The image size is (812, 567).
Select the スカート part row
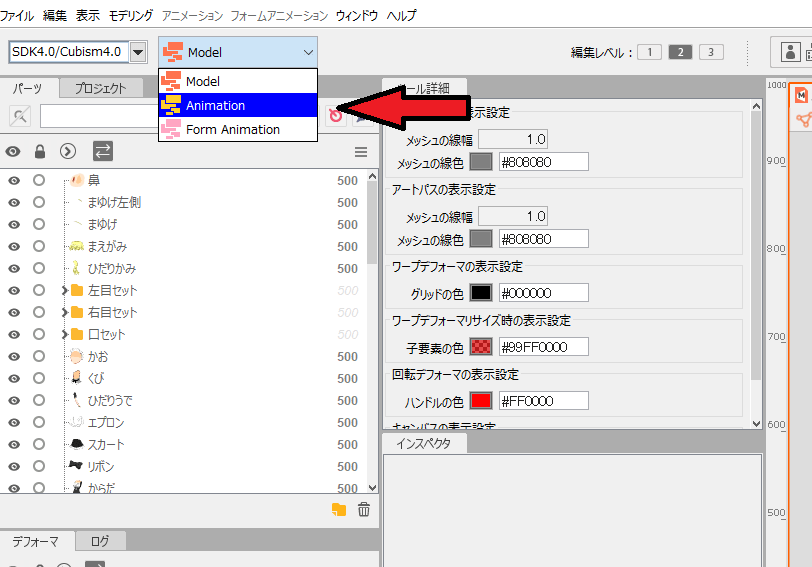[x=183, y=444]
